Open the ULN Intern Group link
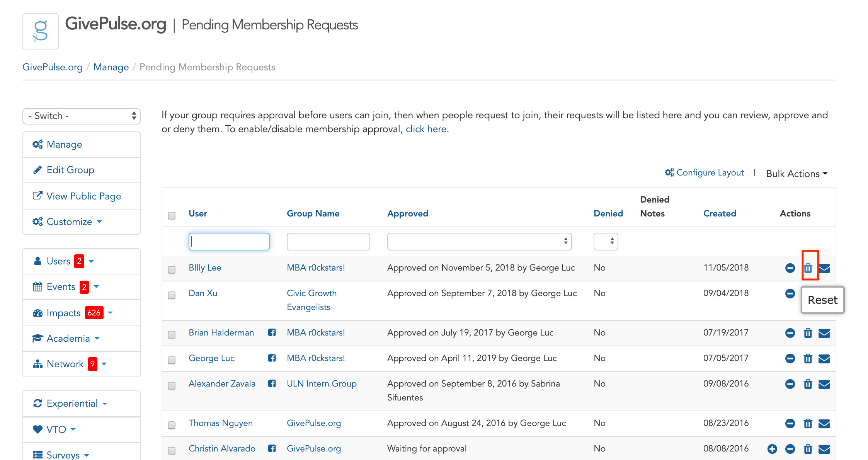The height and width of the screenshot is (460, 868). click(x=322, y=384)
